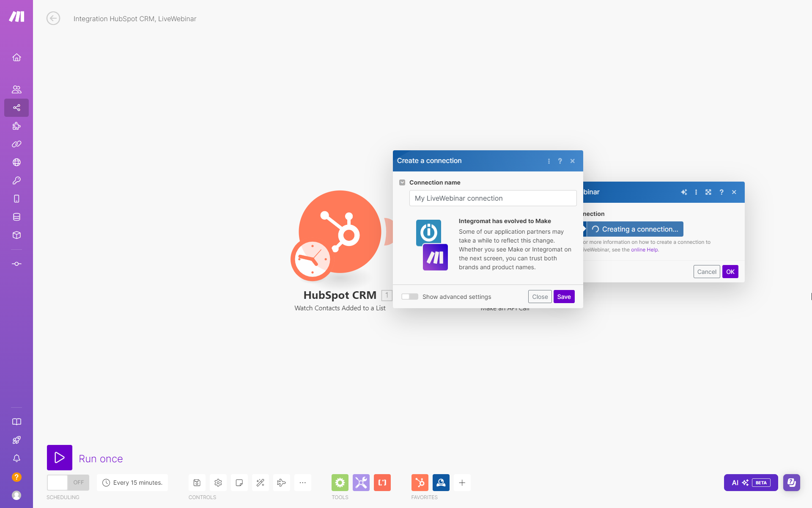The width and height of the screenshot is (812, 508).
Task: Open Data stores database icon
Action: [x=16, y=217]
